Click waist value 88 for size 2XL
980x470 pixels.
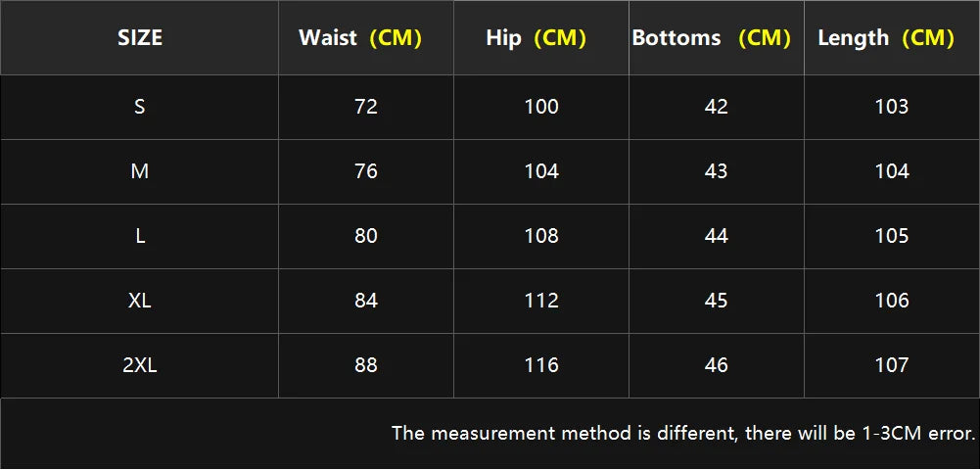click(x=366, y=365)
